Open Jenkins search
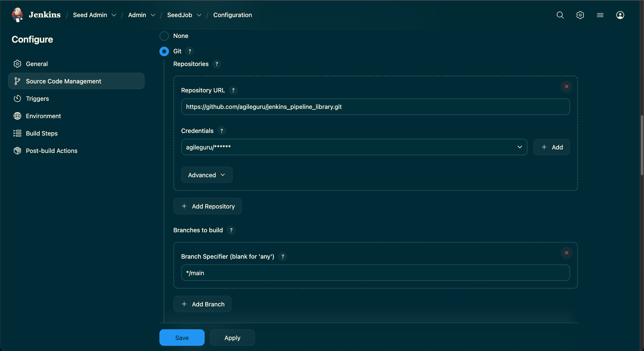 (x=560, y=15)
